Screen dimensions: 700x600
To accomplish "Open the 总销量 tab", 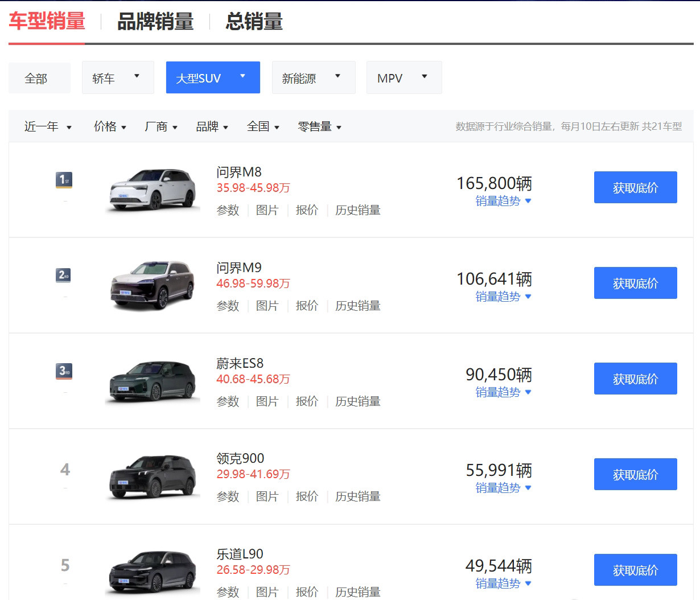I will [254, 22].
